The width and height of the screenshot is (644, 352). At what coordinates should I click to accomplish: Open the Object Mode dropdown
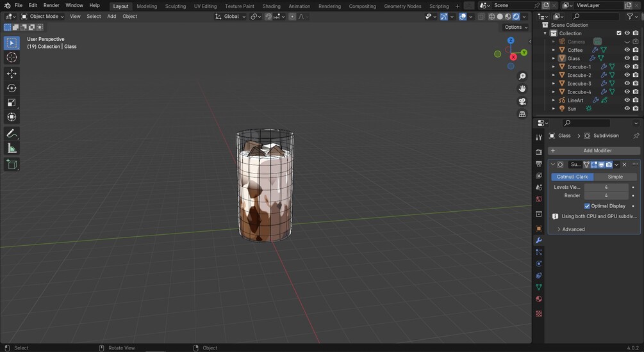pyautogui.click(x=43, y=17)
